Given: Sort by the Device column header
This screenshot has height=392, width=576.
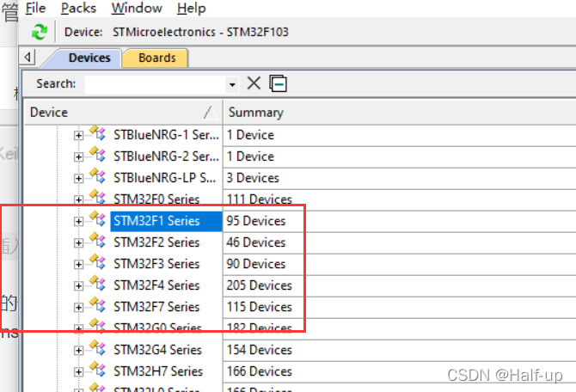Looking at the screenshot, I should click(123, 112).
